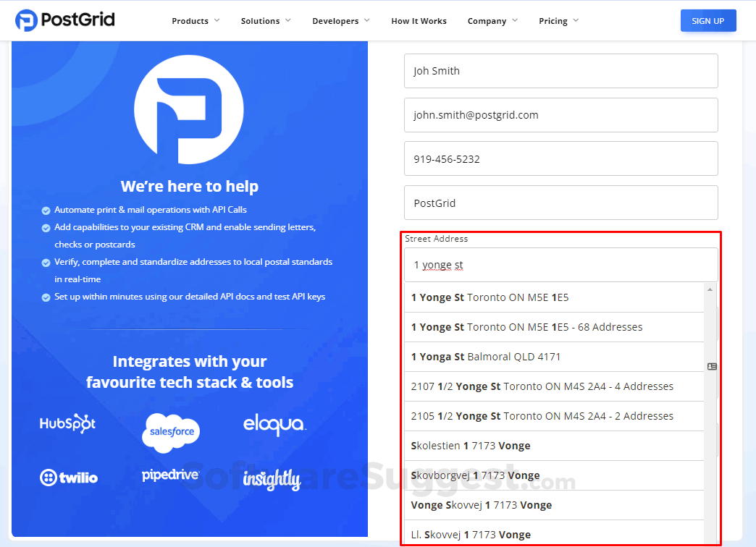Click the PostGrid logo in the header

click(x=64, y=20)
